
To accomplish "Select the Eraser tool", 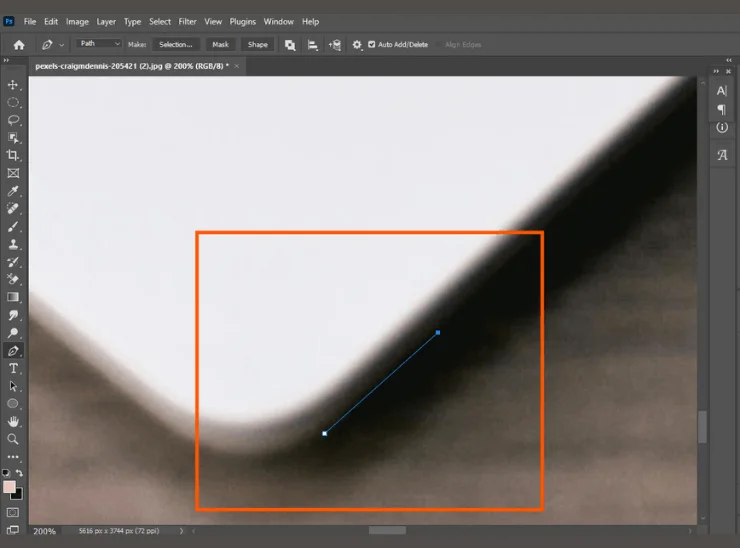I will [x=13, y=279].
